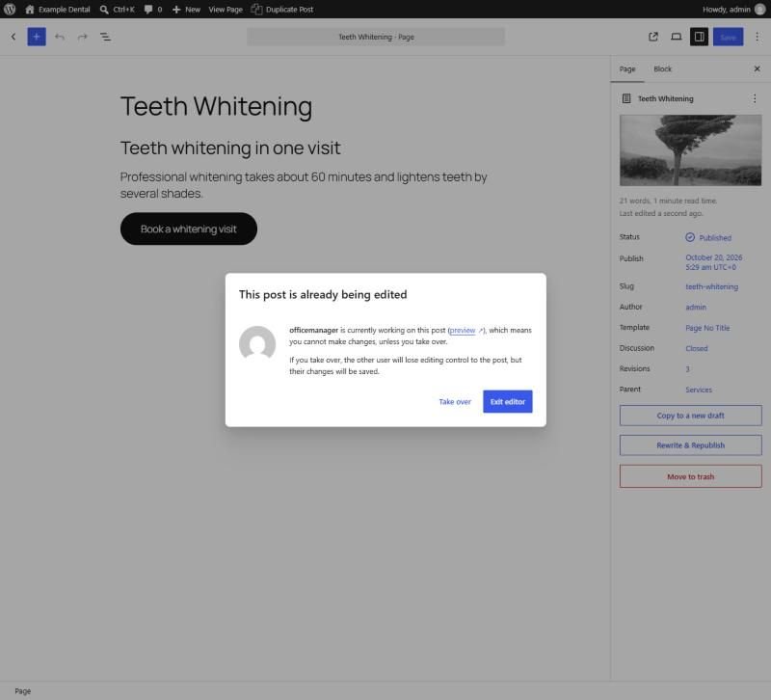Screen dimensions: 771x700
Task: Click the Book a whitening visit button
Action: (x=189, y=229)
